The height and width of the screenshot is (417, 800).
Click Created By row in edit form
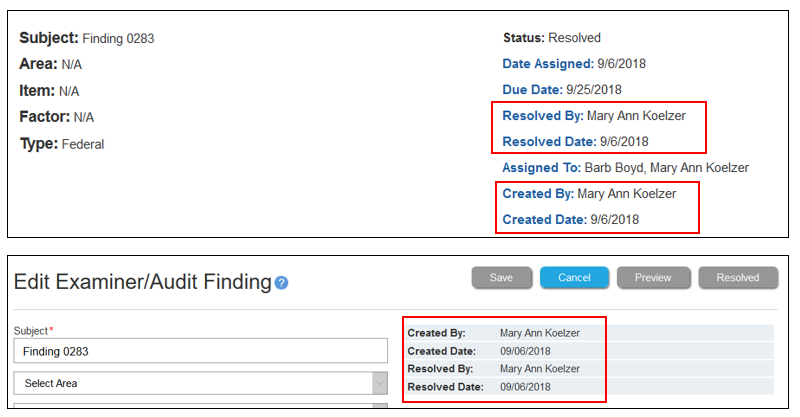pos(589,333)
